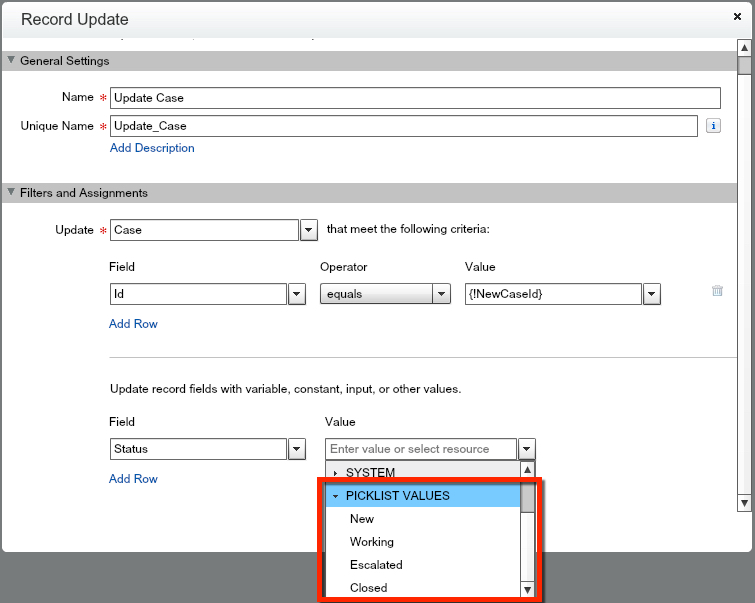Image resolution: width=755 pixels, height=603 pixels.
Task: Delete the filter row with trash icon
Action: click(717, 291)
